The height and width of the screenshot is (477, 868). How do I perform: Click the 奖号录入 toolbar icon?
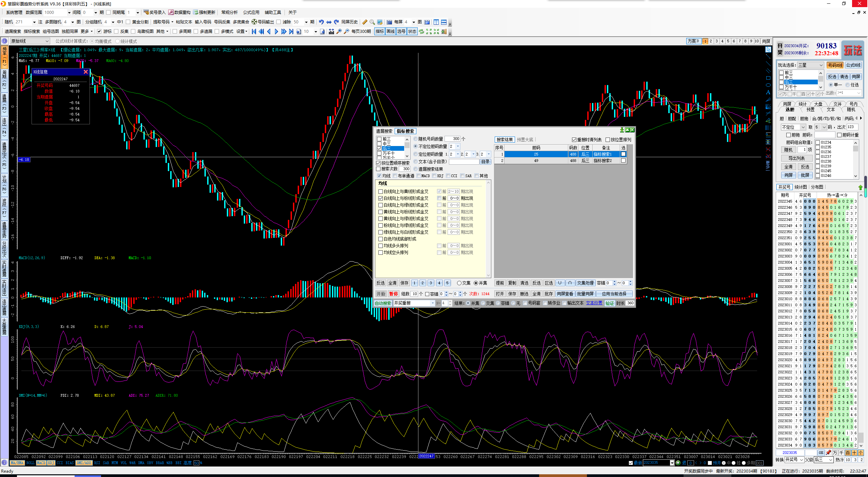[x=146, y=12]
